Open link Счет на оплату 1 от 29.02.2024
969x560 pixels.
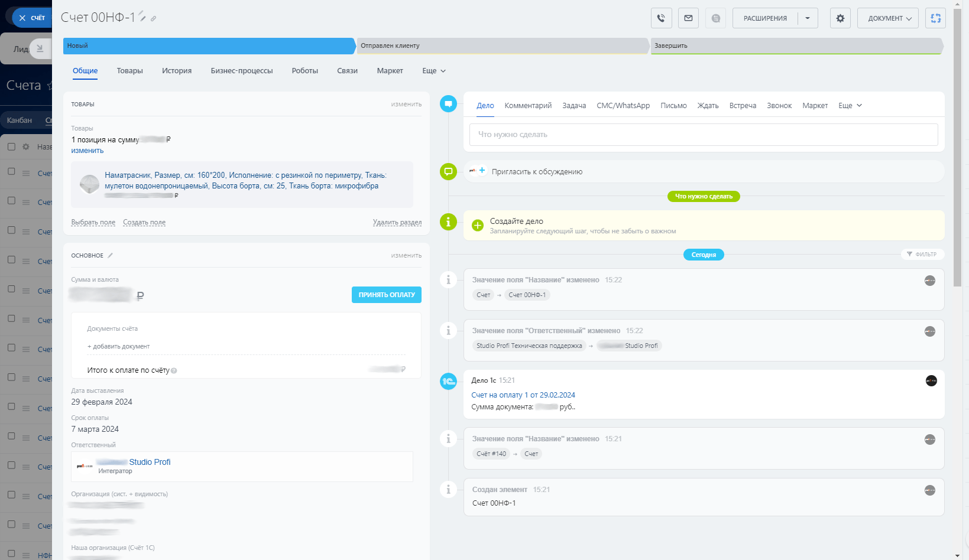tap(523, 395)
